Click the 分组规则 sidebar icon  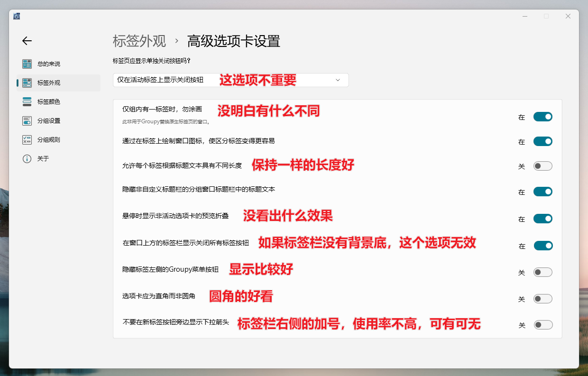[27, 140]
